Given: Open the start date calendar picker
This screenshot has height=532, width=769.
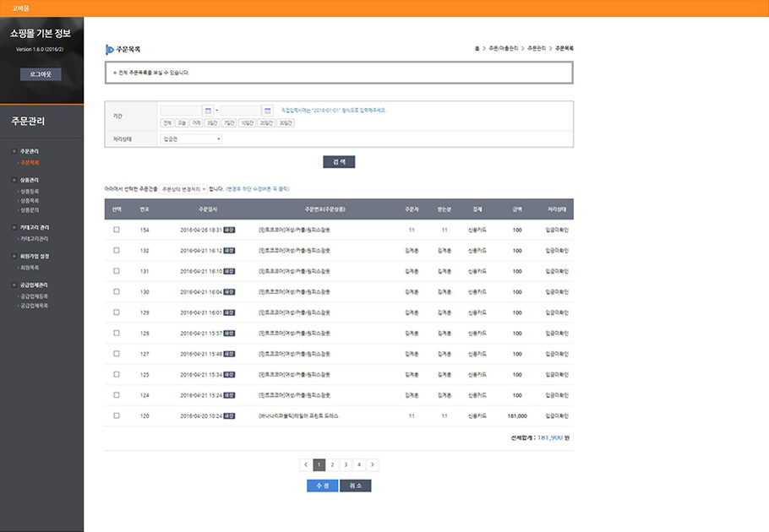Looking at the screenshot, I should pyautogui.click(x=208, y=111).
